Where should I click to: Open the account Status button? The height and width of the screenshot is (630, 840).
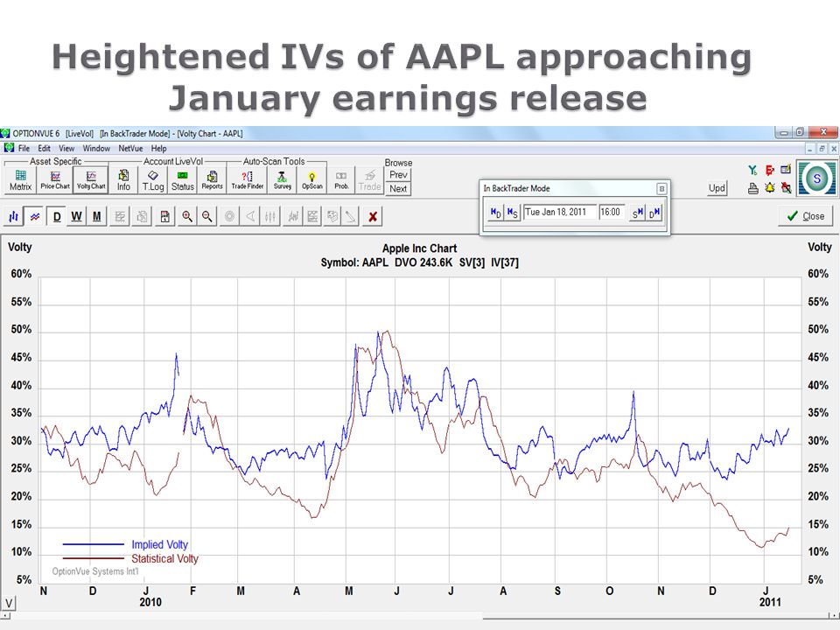pyautogui.click(x=182, y=180)
